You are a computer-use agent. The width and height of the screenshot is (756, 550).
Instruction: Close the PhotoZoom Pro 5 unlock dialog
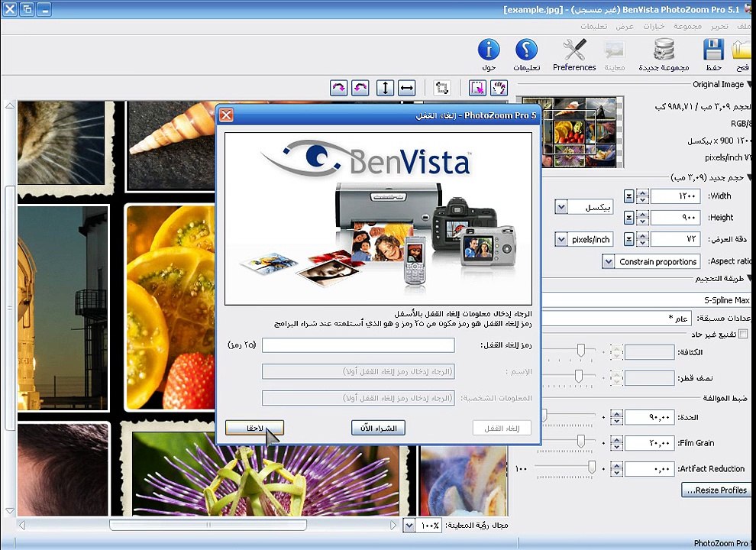(x=226, y=115)
